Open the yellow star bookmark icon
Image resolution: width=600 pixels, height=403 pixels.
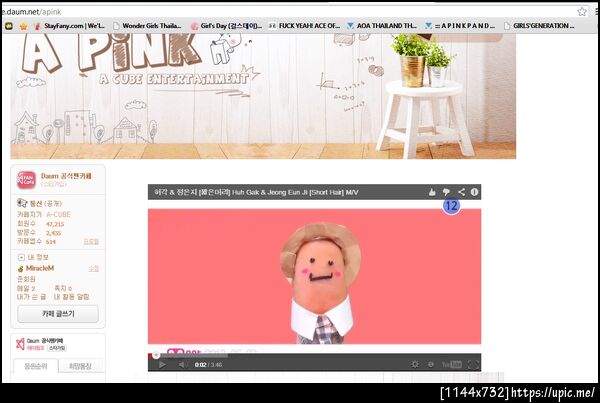click(24, 26)
